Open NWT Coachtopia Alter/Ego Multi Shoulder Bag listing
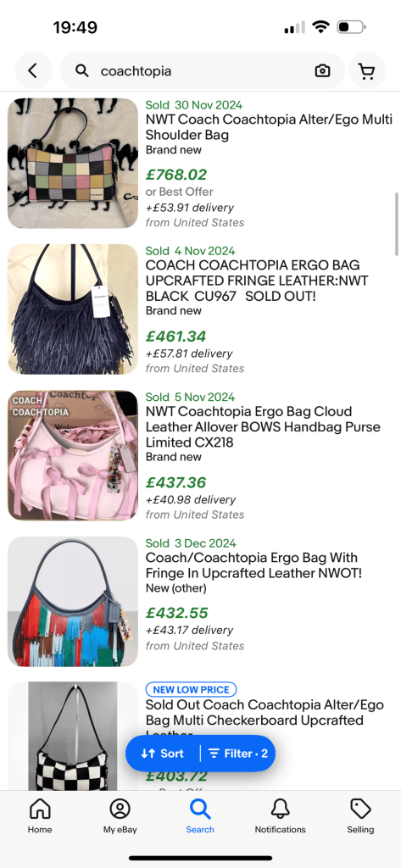401x868 pixels. point(270,127)
